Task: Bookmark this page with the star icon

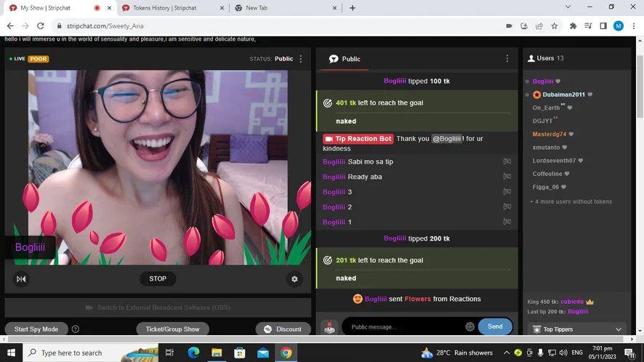Action: pyautogui.click(x=555, y=25)
